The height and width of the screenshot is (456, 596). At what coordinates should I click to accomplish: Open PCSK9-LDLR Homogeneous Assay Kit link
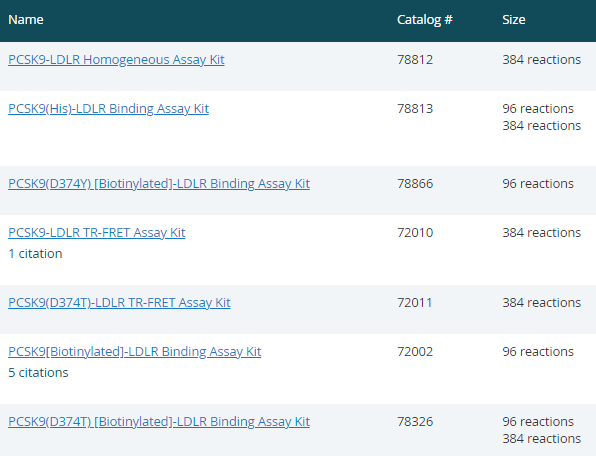click(116, 60)
